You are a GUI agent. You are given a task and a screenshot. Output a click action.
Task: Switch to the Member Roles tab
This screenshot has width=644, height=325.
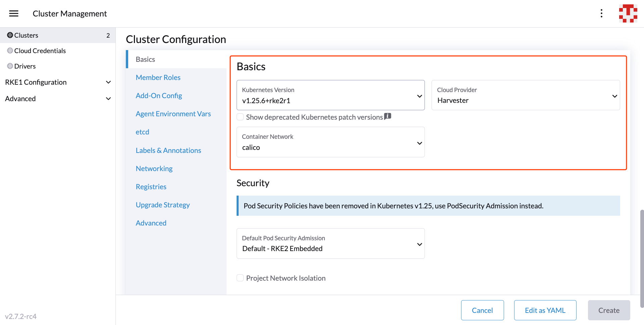[x=158, y=77]
